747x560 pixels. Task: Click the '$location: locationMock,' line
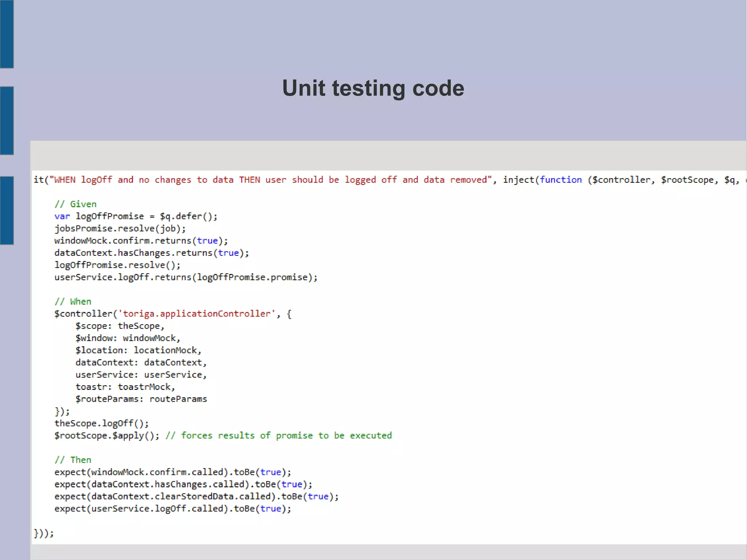pos(139,350)
